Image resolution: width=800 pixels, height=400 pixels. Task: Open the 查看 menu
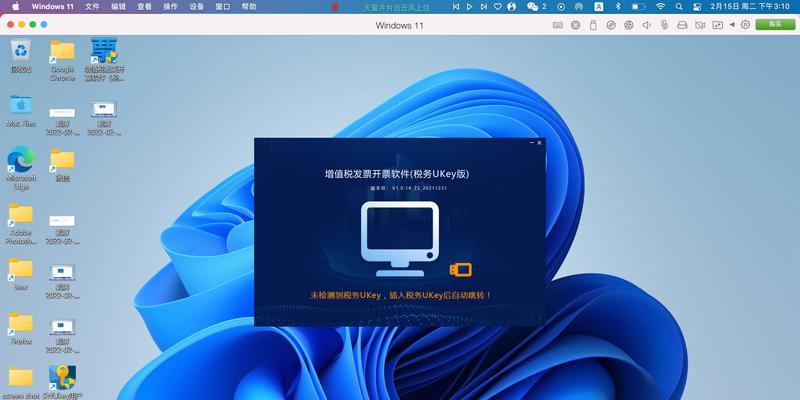coord(144,7)
